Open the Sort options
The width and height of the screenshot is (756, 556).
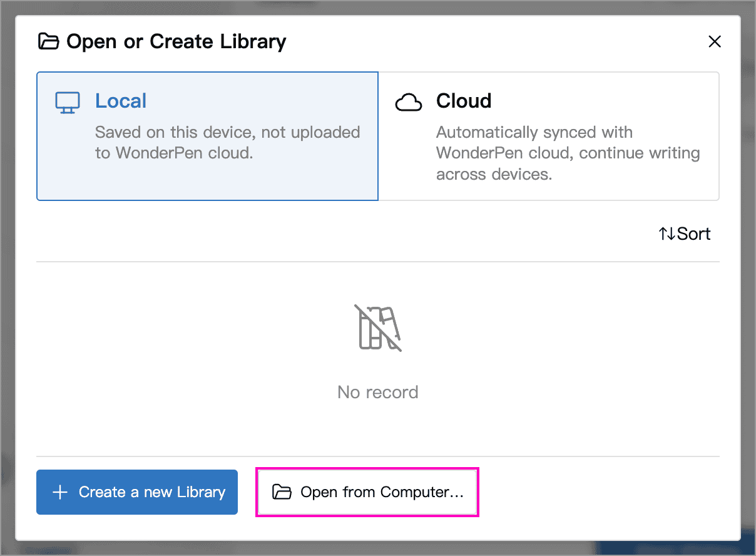[685, 234]
